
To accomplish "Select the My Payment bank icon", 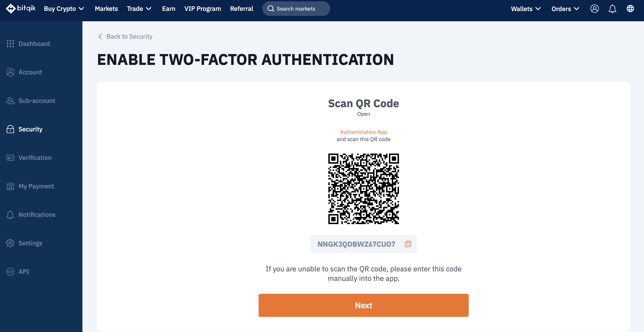I will pos(10,186).
